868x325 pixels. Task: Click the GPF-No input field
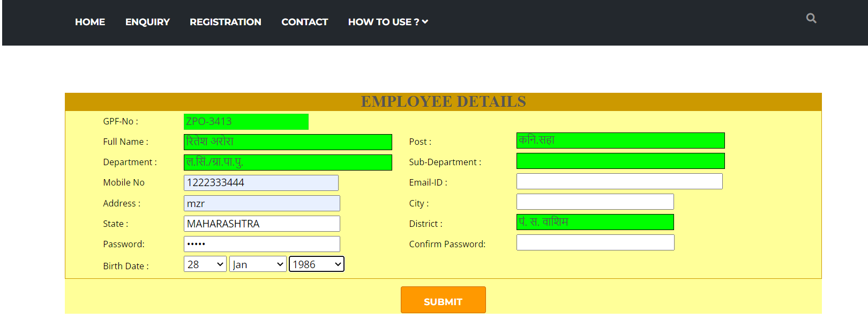click(x=246, y=122)
